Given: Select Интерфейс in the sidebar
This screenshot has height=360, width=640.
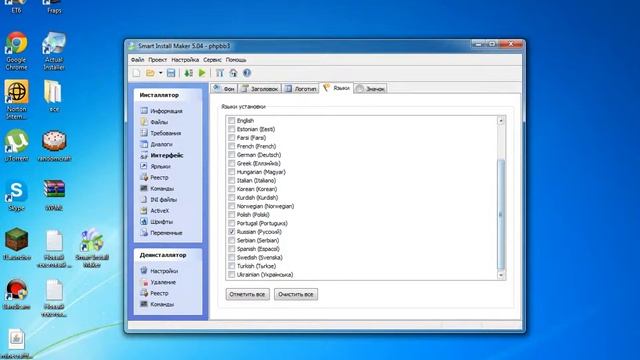Looking at the screenshot, I should coord(162,156).
